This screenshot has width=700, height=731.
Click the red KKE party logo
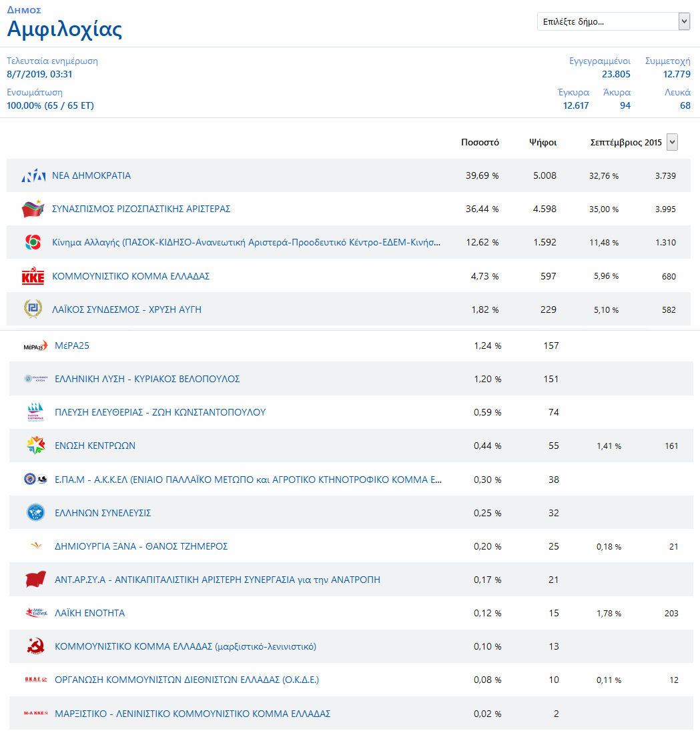(x=33, y=276)
